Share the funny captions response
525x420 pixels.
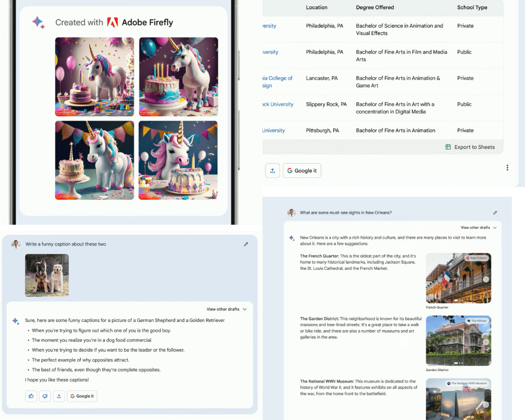(x=59, y=396)
